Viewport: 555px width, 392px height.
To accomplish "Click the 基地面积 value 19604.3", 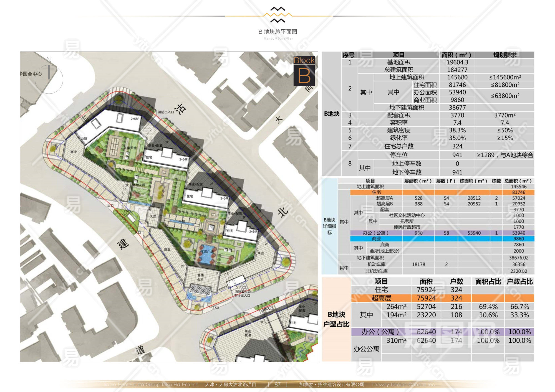I will [457, 62].
